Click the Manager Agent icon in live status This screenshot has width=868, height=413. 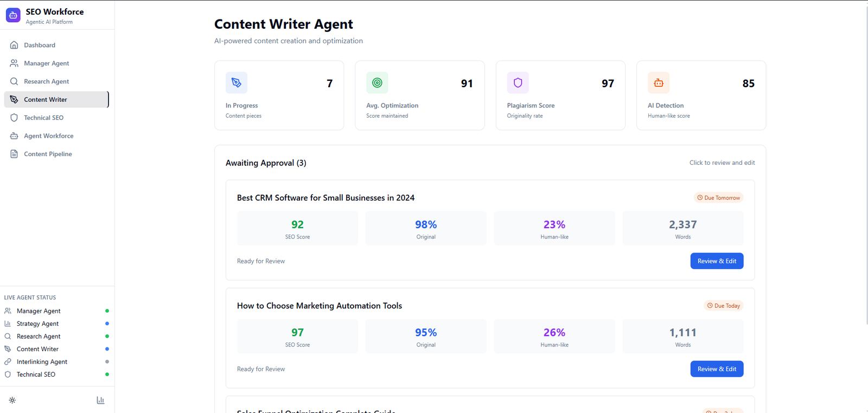pos(8,311)
